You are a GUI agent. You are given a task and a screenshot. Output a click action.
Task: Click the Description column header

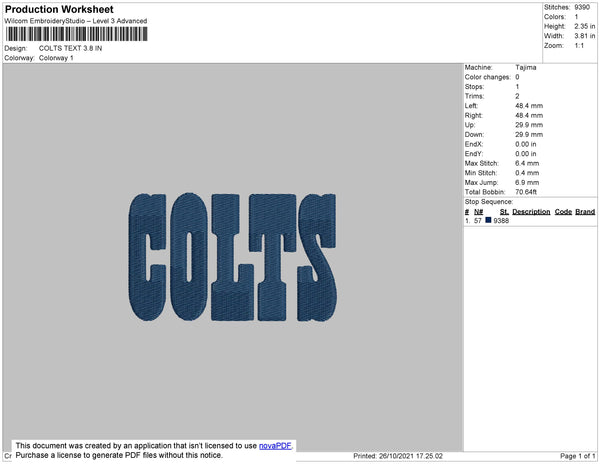(x=531, y=212)
